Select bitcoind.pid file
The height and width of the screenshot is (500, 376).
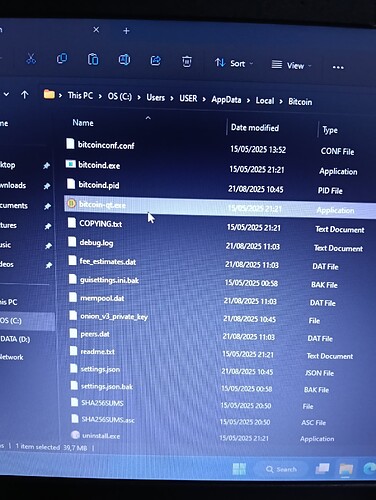coord(99,185)
